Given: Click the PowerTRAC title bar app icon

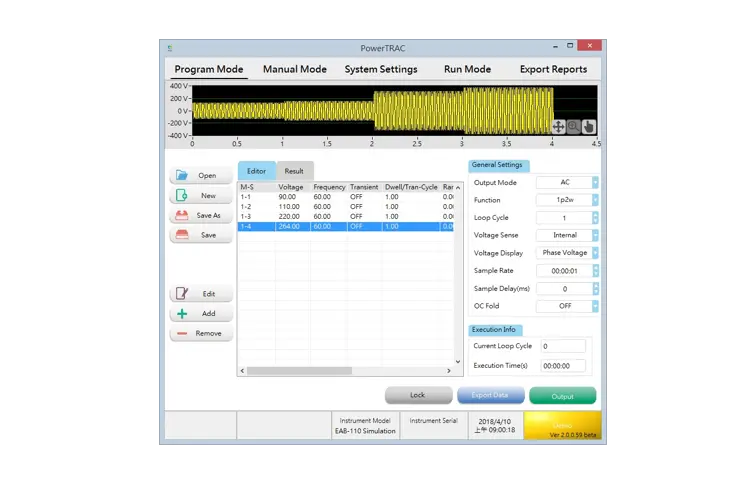Looking at the screenshot, I should point(170,48).
